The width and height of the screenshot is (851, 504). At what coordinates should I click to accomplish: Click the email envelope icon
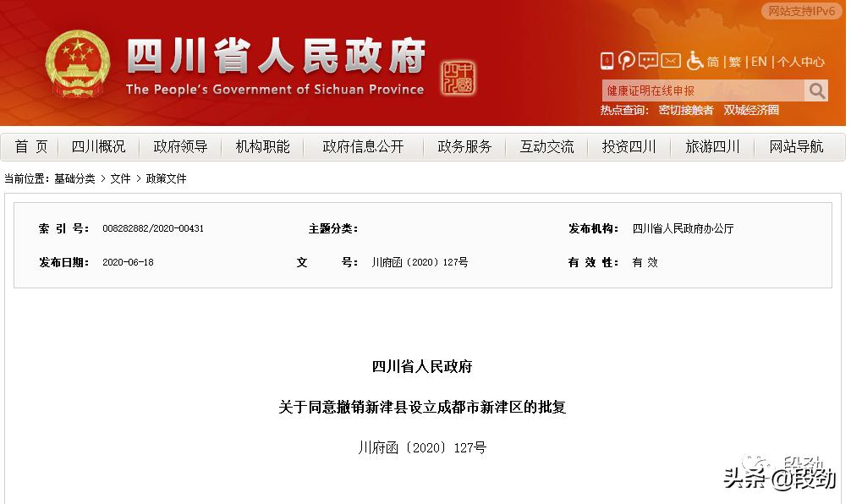[670, 61]
